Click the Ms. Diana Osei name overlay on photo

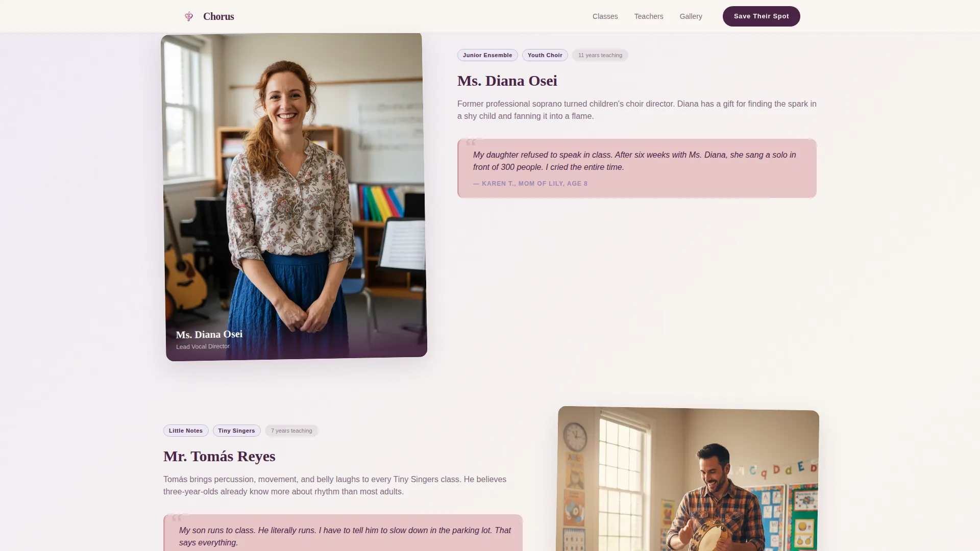(x=209, y=335)
